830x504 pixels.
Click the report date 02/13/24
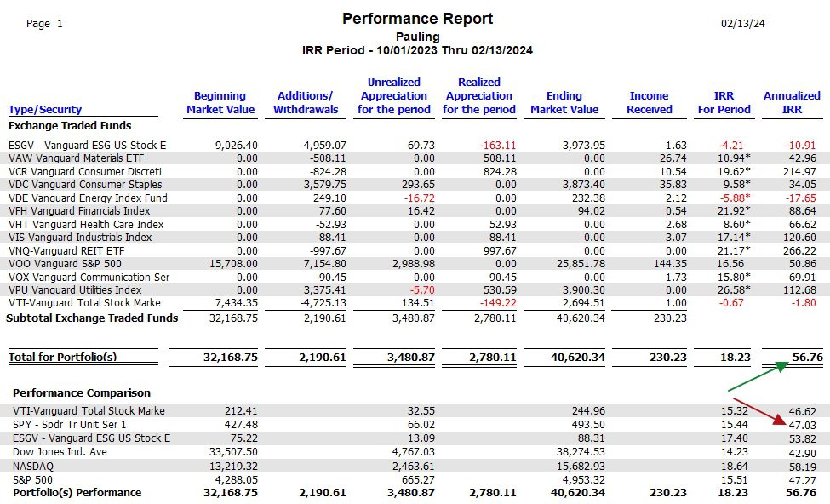(742, 23)
